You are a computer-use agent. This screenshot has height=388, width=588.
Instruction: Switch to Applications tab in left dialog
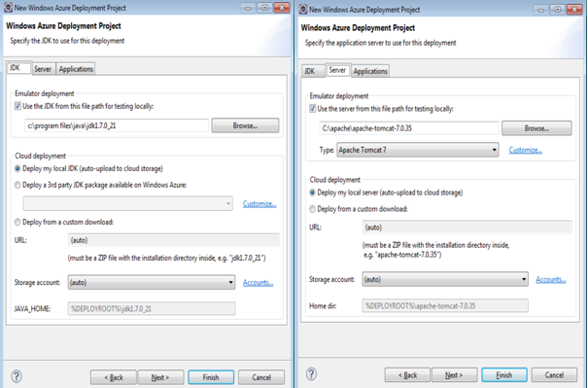[76, 69]
